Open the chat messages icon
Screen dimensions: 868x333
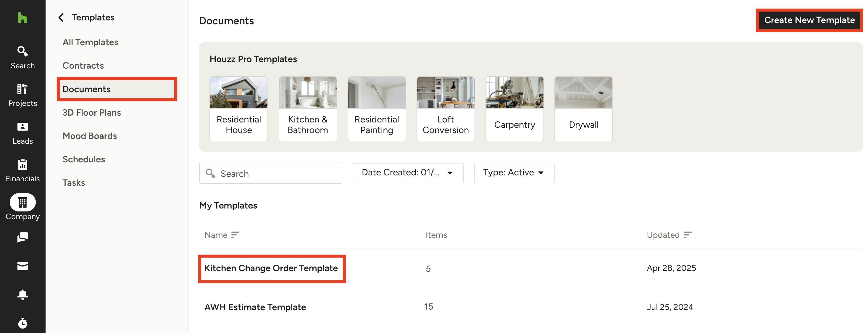coord(22,237)
